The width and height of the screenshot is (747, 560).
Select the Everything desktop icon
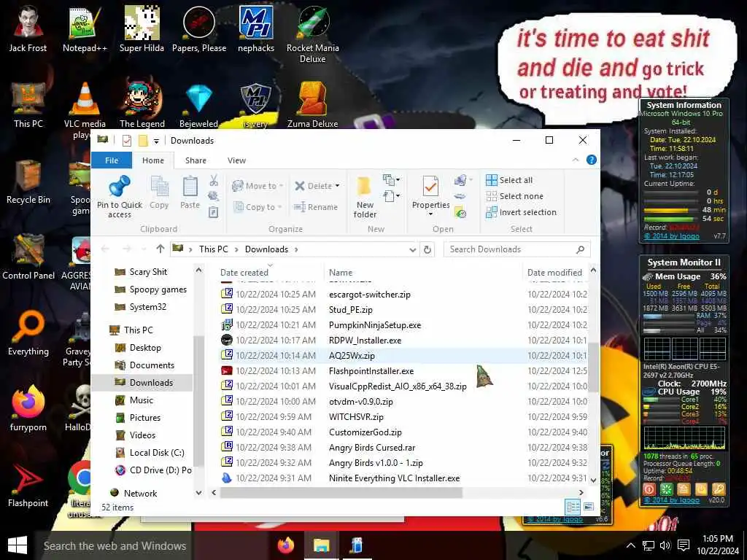point(28,333)
